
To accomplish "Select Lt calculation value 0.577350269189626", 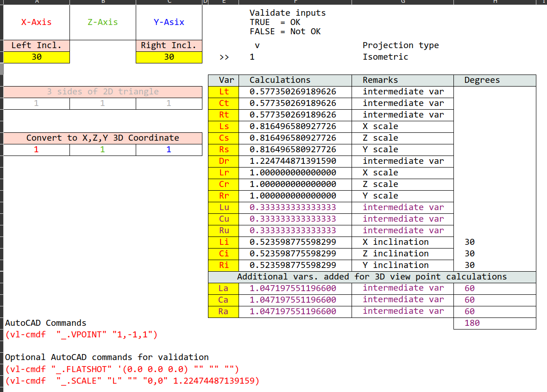I will tap(295, 92).
